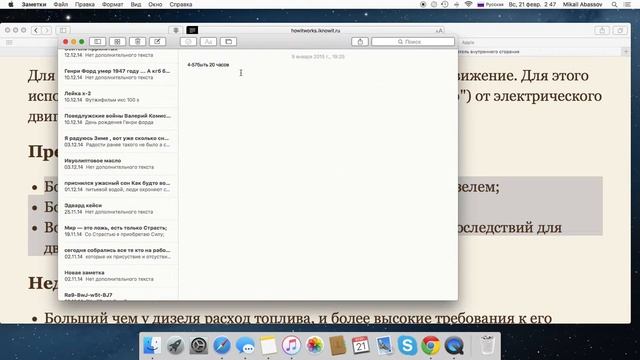Open note Я радуюсь Зиме
This screenshot has width=640, height=360.
(118, 141)
